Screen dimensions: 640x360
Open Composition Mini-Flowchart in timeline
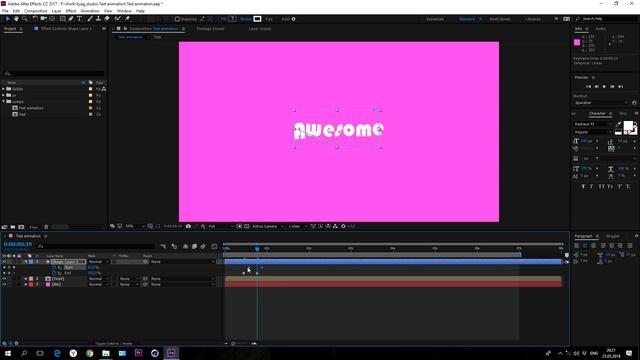[164, 246]
